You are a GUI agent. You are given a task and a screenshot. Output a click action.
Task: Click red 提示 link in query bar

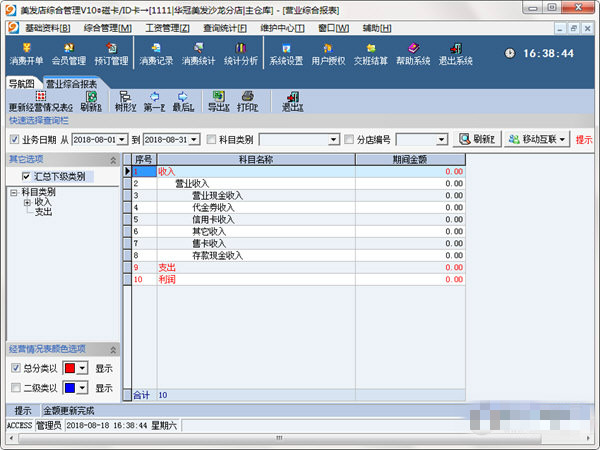(x=584, y=140)
